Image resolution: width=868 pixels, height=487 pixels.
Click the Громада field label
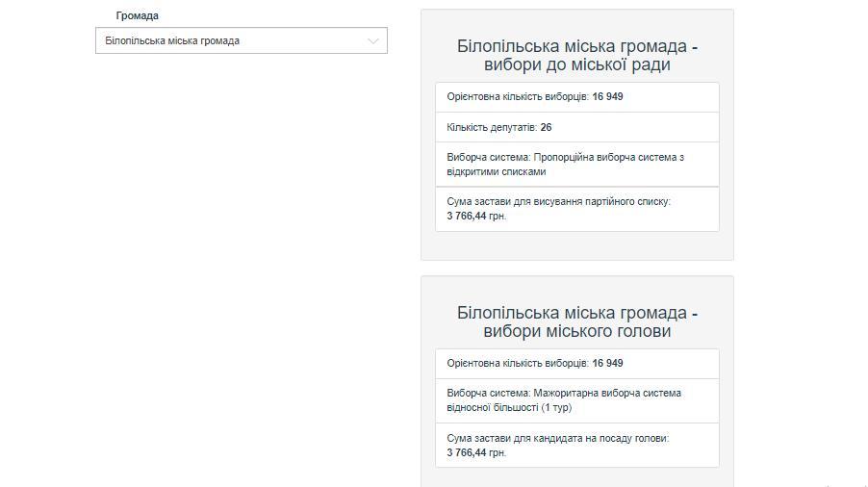pos(138,16)
